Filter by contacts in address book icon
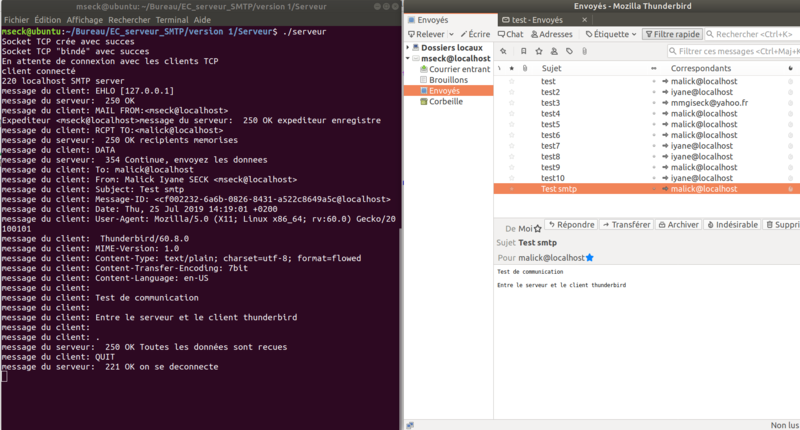The height and width of the screenshot is (430, 800). 554,50
